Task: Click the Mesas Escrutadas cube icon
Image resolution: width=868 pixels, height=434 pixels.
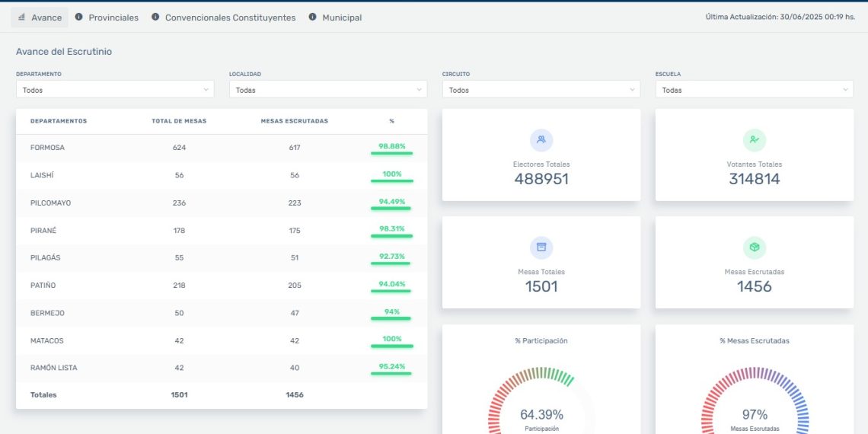Action: tap(755, 247)
